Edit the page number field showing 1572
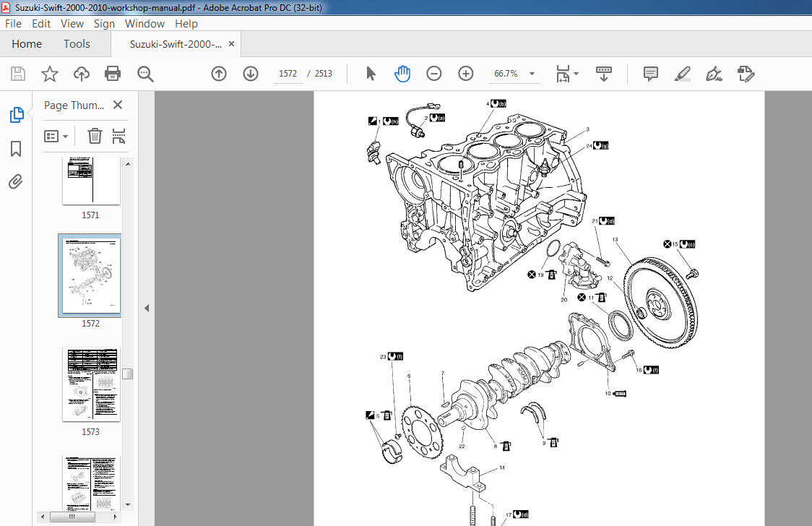The height and width of the screenshot is (526, 812). click(x=288, y=74)
